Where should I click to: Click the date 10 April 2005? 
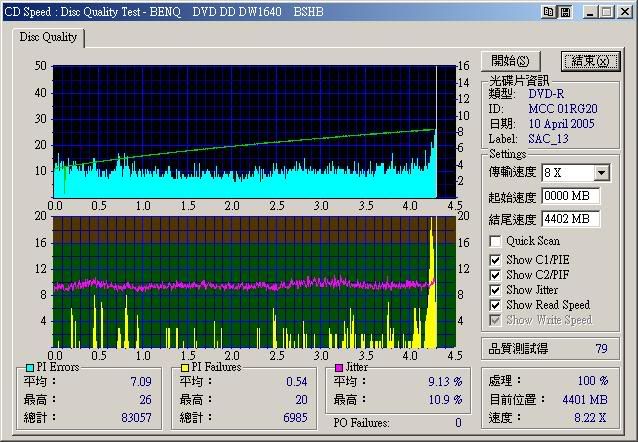coord(561,124)
